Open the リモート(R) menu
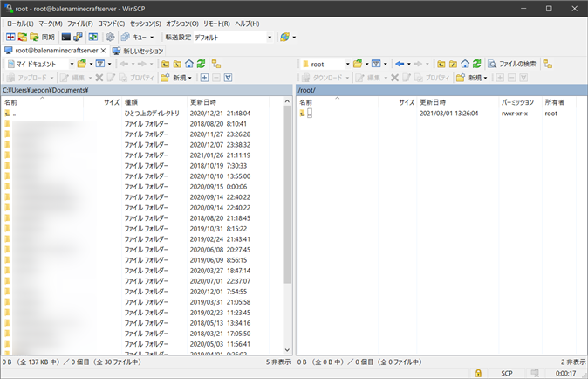 [x=216, y=24]
